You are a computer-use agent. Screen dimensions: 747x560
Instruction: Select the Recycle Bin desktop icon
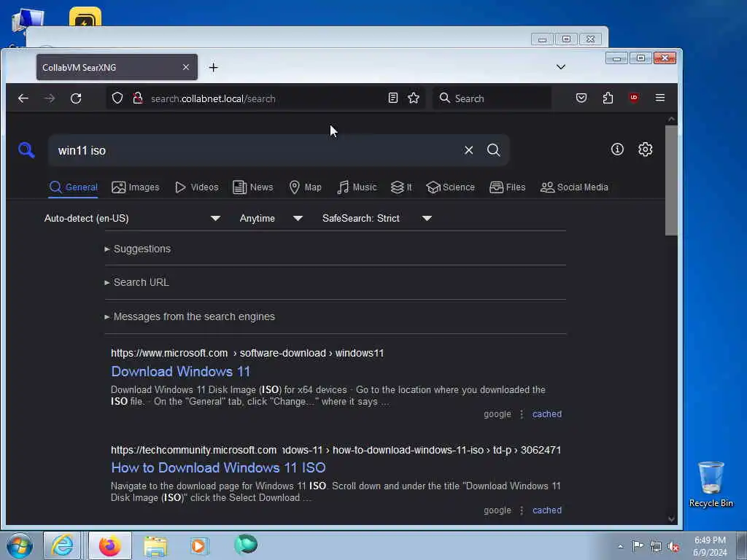[711, 484]
